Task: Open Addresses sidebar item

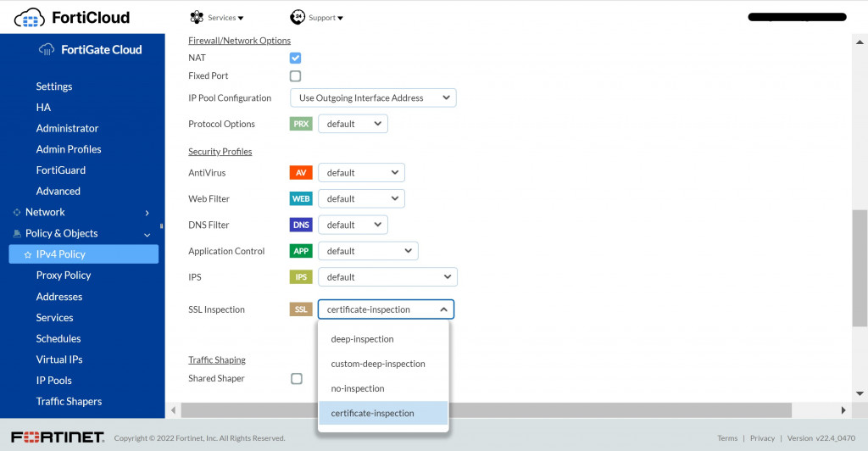Action: (x=59, y=297)
